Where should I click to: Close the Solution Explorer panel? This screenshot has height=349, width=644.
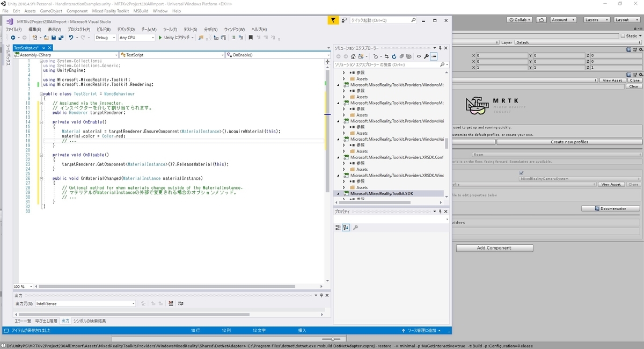[x=447, y=48]
